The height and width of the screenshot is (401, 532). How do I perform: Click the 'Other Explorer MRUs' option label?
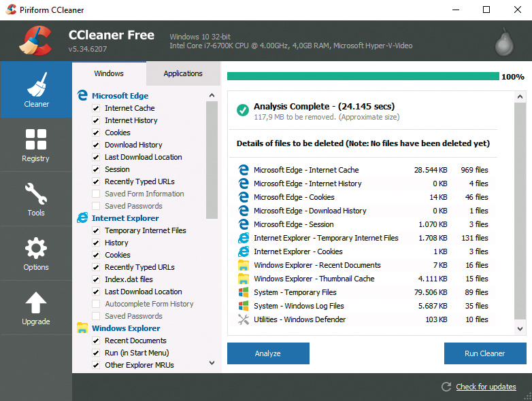[x=139, y=365]
